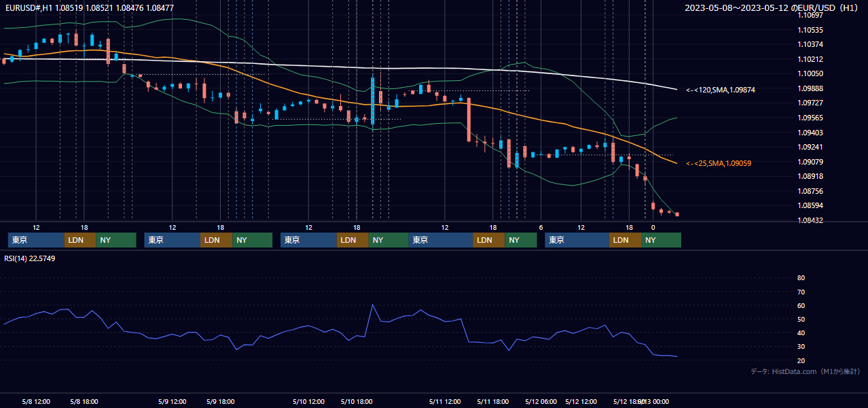This screenshot has width=868, height=408.
Task: Click RSI axis level 60
Action: [x=801, y=305]
